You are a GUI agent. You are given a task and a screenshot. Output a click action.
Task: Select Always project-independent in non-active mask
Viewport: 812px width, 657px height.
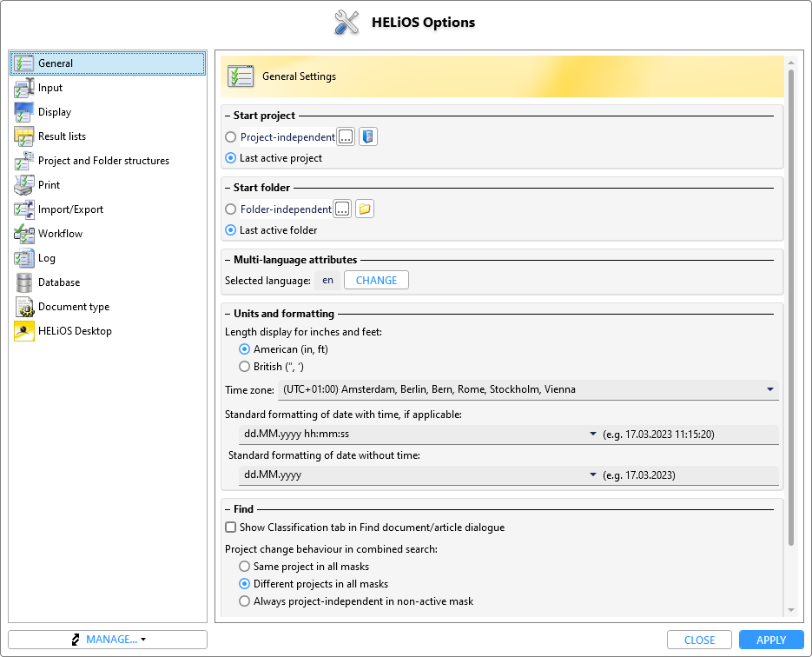coord(244,601)
